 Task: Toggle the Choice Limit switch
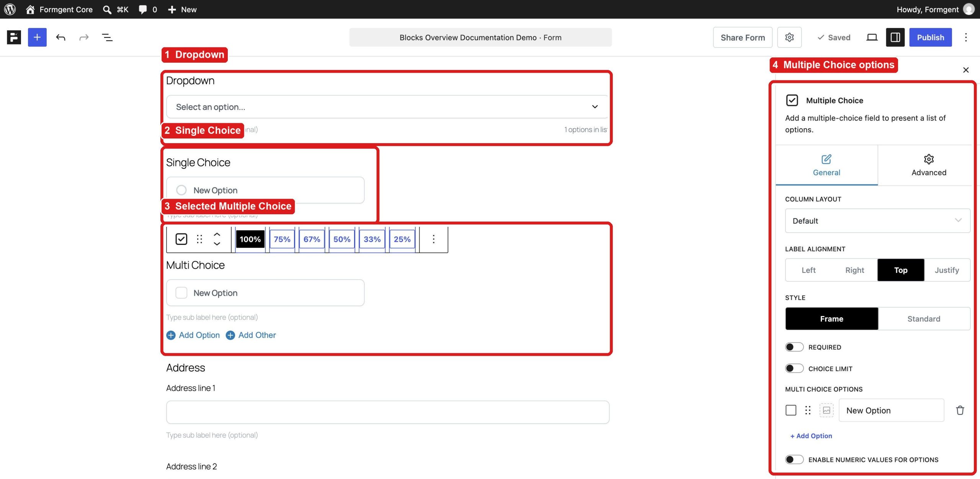(x=794, y=368)
